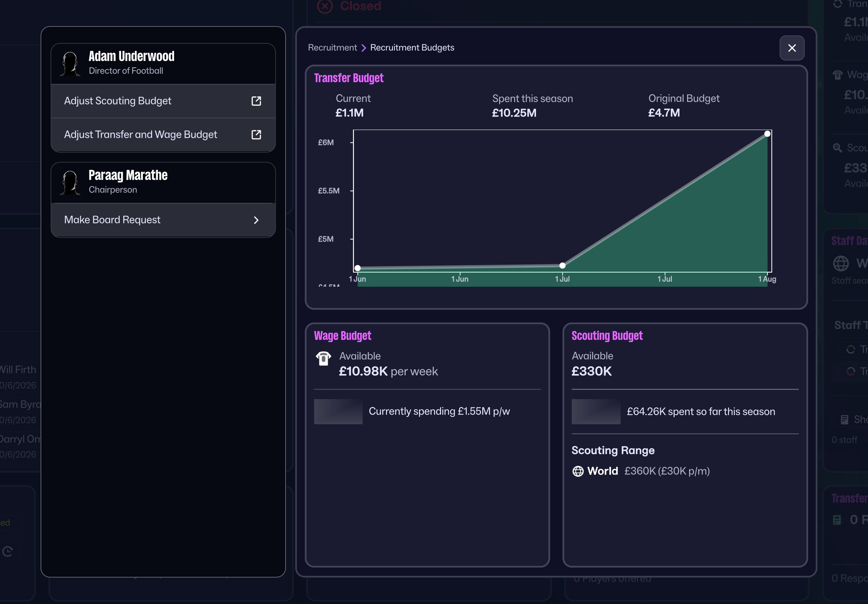The height and width of the screenshot is (604, 868).
Task: Click Adam Underwood's silhouette avatar
Action: pyautogui.click(x=70, y=64)
